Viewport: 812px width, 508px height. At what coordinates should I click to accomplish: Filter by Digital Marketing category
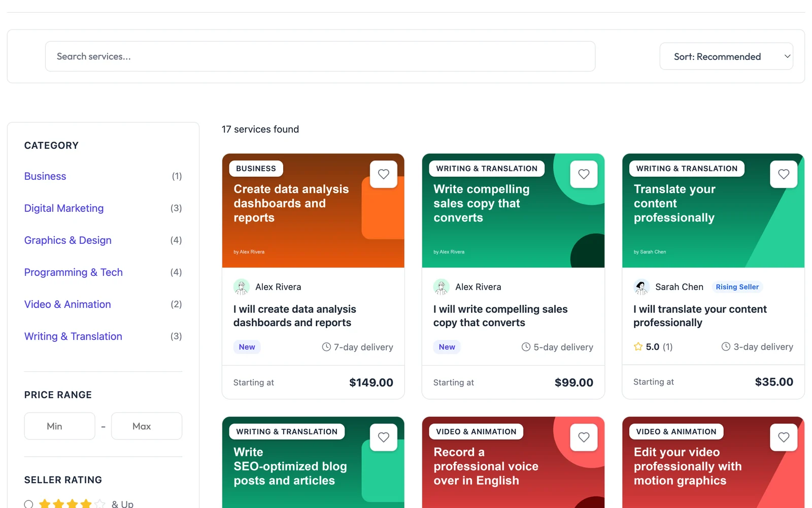(64, 208)
